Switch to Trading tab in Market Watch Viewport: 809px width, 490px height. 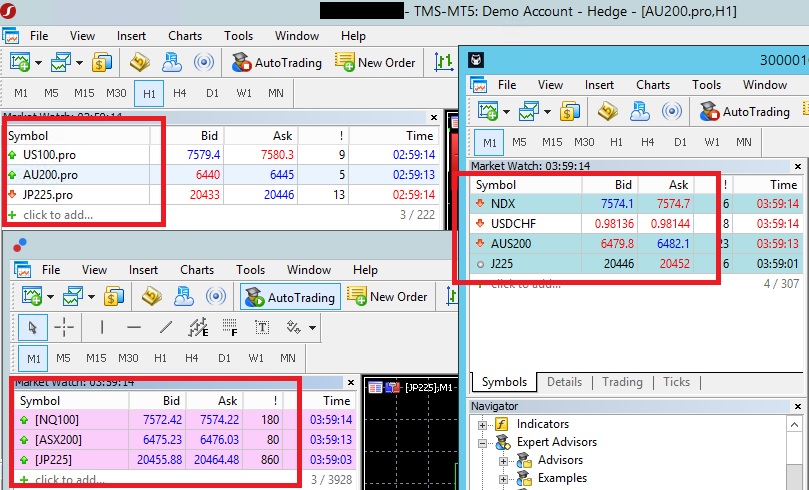tap(622, 382)
